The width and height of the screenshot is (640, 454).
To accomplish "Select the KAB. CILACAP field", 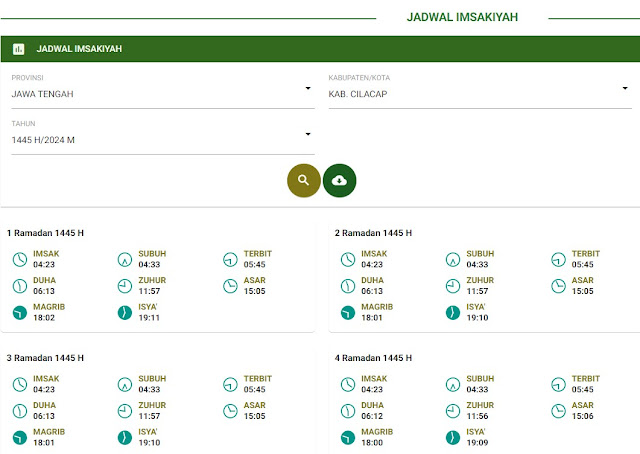I will [480, 94].
